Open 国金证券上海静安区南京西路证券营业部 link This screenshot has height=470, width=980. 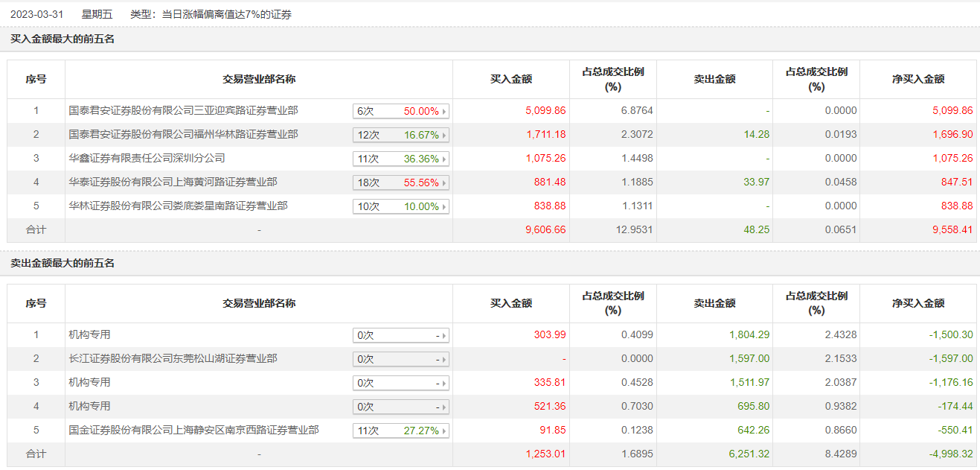(x=193, y=430)
